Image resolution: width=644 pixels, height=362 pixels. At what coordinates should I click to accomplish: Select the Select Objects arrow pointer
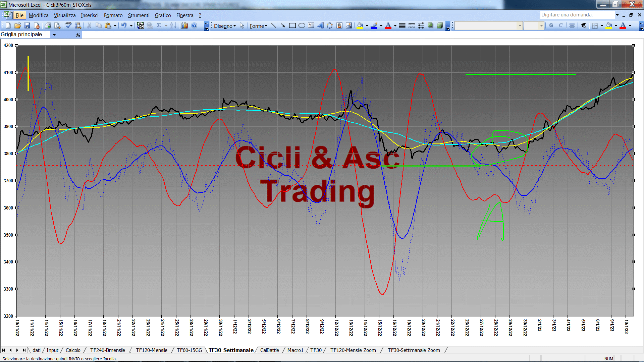(x=242, y=25)
